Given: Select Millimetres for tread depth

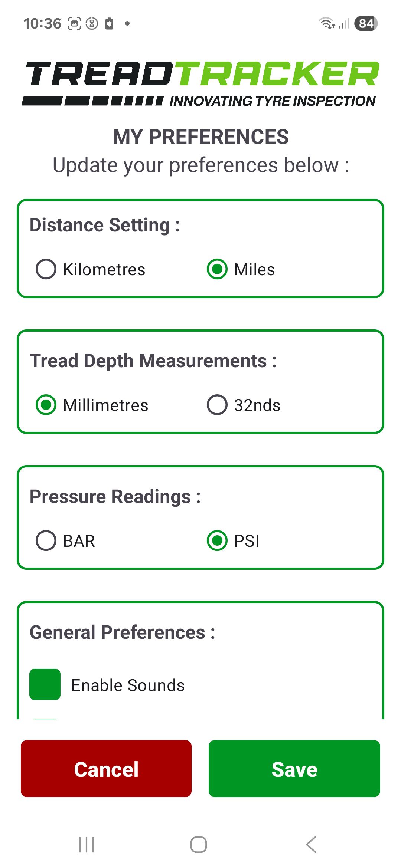Looking at the screenshot, I should [46, 405].
